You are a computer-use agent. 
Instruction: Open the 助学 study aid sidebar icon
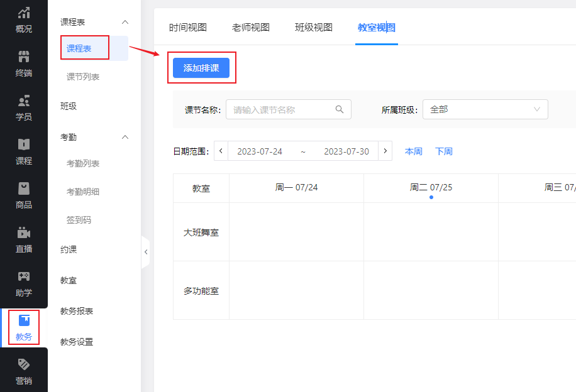pyautogui.click(x=24, y=284)
